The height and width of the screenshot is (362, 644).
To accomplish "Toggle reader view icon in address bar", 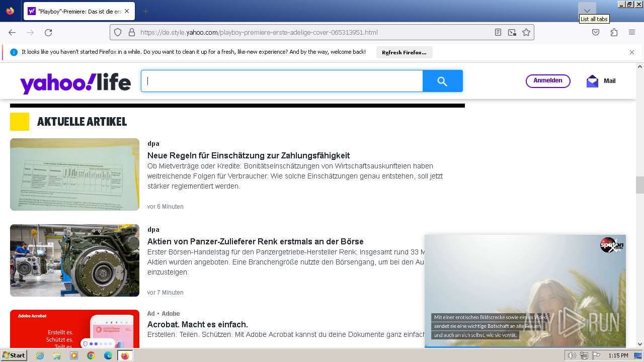I will [498, 32].
